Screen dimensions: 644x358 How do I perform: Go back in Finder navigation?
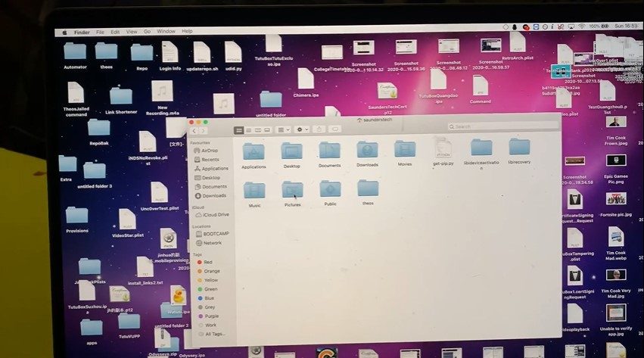tap(194, 131)
